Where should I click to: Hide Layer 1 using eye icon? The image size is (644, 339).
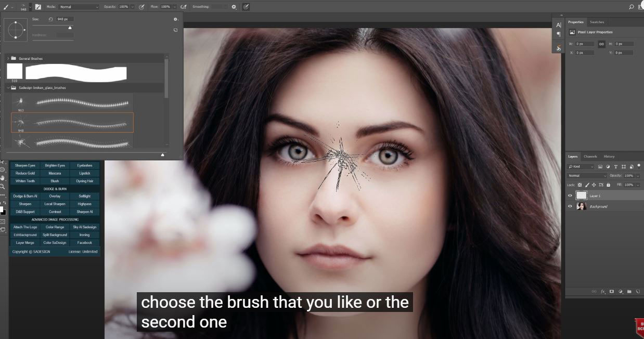570,196
